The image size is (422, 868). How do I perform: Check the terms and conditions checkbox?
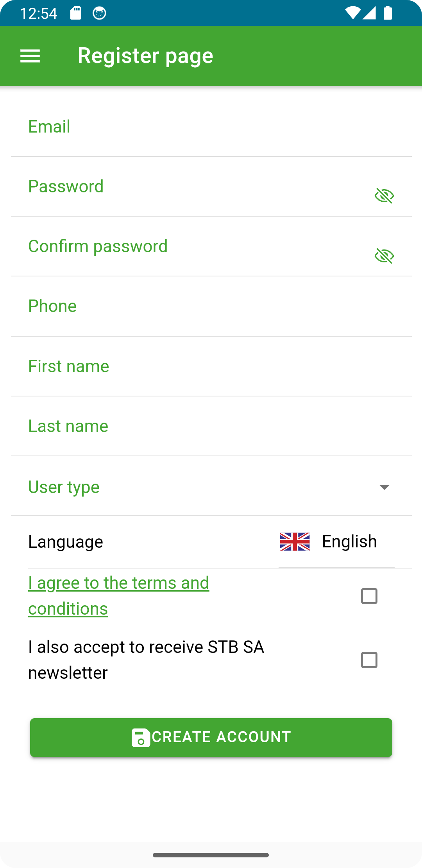pyautogui.click(x=369, y=596)
